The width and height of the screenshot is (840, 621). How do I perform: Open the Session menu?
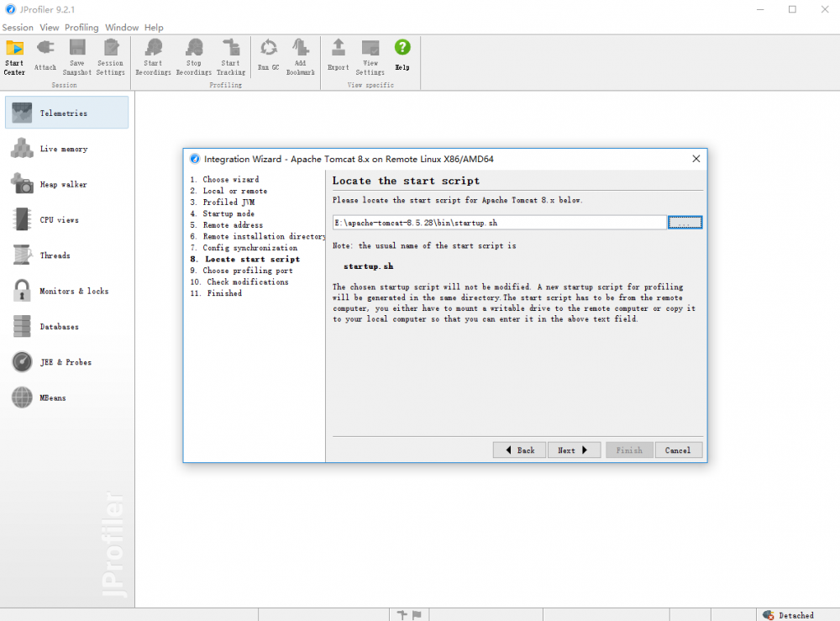tap(18, 28)
